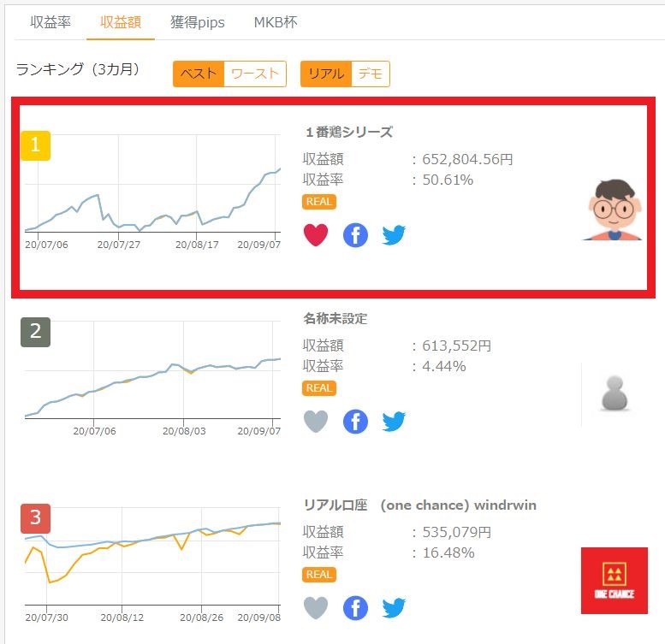Like the 名称未設定 entry with heart icon

[x=316, y=421]
